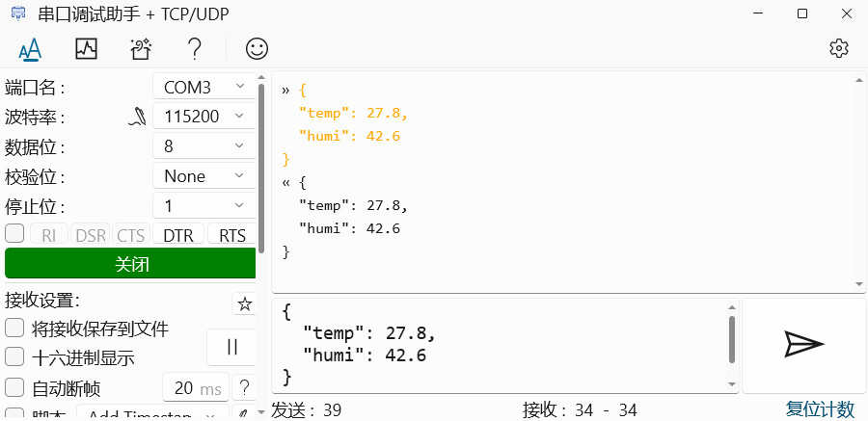Open the 停止位 1 dropdown
The image size is (868, 421).
(x=204, y=206)
